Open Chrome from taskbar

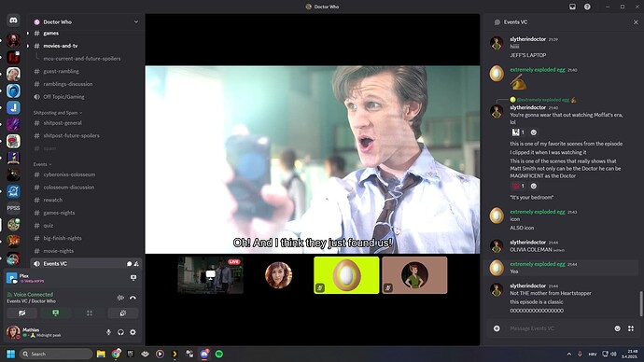pyautogui.click(x=117, y=354)
